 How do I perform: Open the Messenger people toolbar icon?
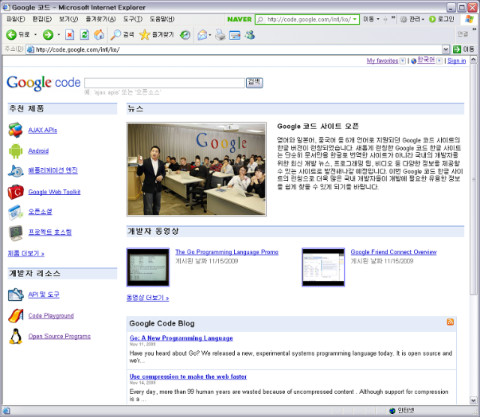pos(250,35)
